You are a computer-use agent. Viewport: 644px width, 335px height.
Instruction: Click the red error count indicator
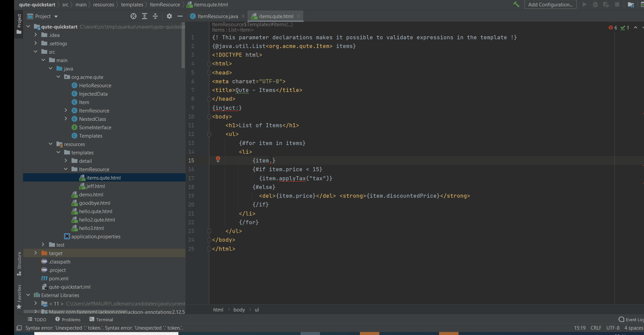613,28
